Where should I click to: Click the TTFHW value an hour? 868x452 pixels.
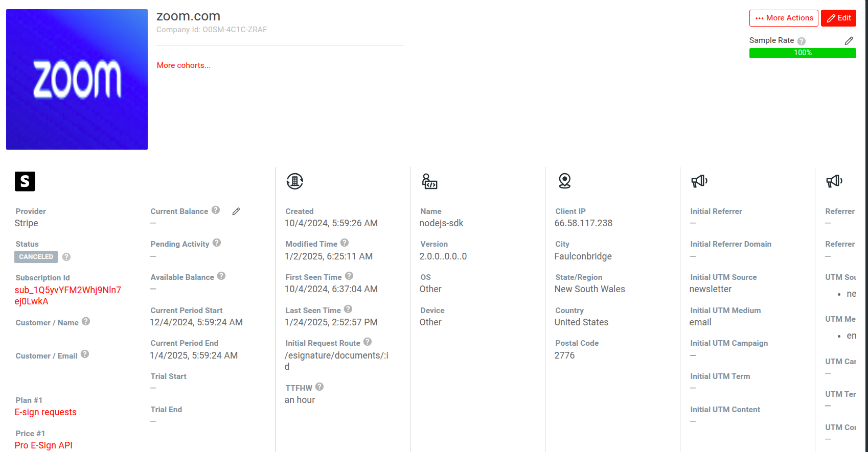coord(300,400)
